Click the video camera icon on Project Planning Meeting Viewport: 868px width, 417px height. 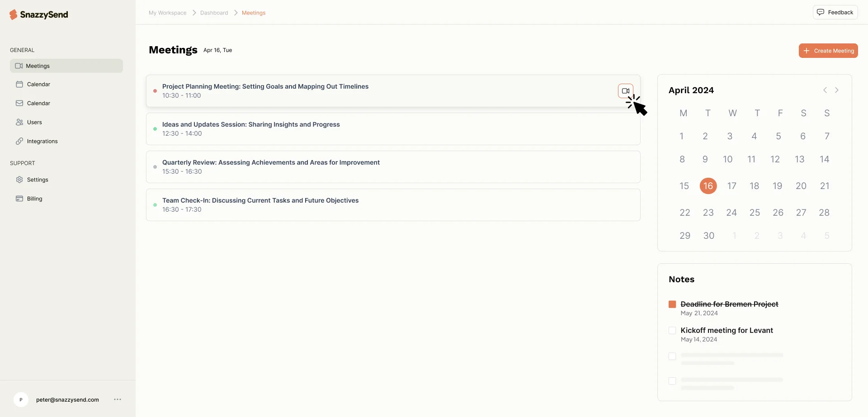(x=625, y=91)
